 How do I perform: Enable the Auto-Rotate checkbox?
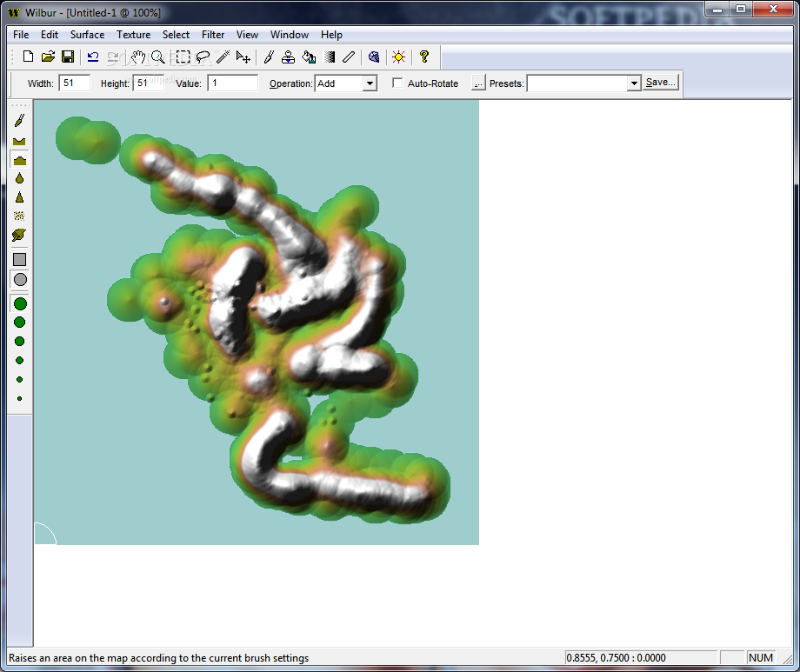(x=397, y=83)
